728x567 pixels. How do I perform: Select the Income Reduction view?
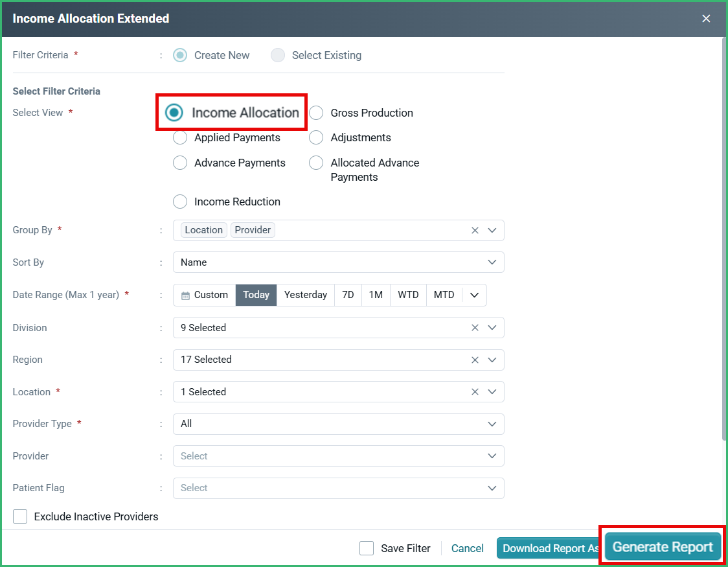[179, 202]
